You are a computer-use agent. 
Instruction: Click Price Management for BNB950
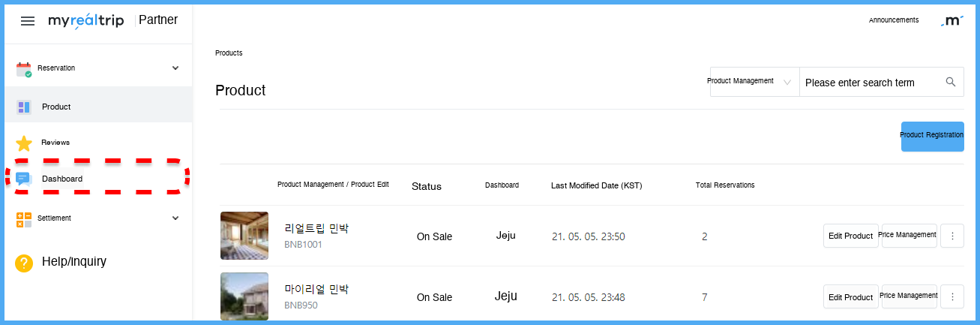pos(909,296)
